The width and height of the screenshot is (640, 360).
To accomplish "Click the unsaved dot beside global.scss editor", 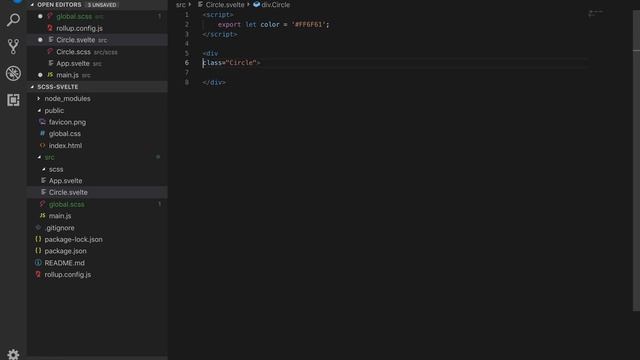I will (40, 16).
